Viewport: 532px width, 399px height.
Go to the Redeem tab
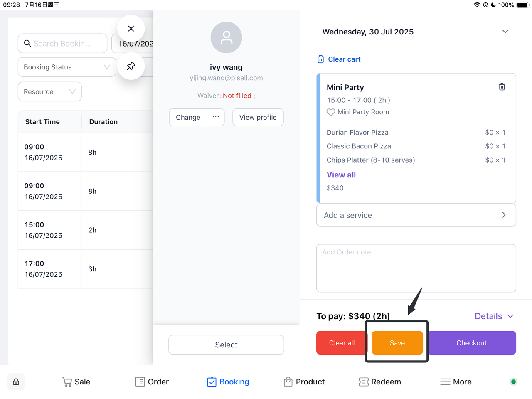click(x=380, y=382)
